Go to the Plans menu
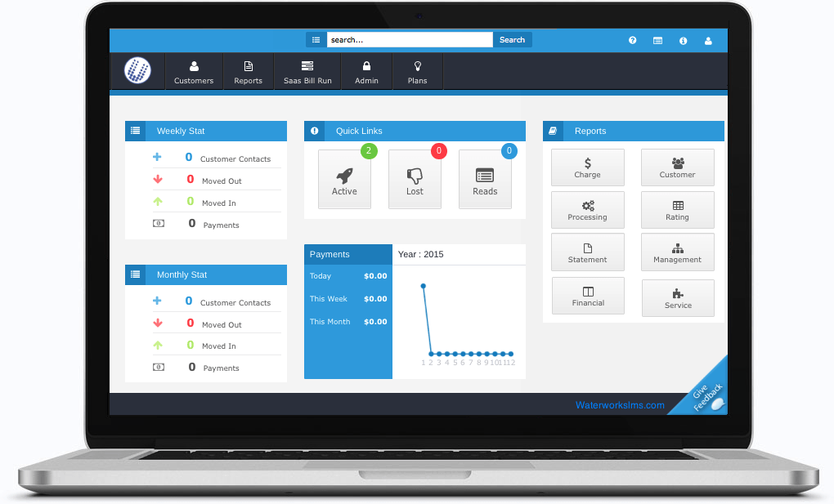Image resolution: width=834 pixels, height=504 pixels. tap(417, 72)
